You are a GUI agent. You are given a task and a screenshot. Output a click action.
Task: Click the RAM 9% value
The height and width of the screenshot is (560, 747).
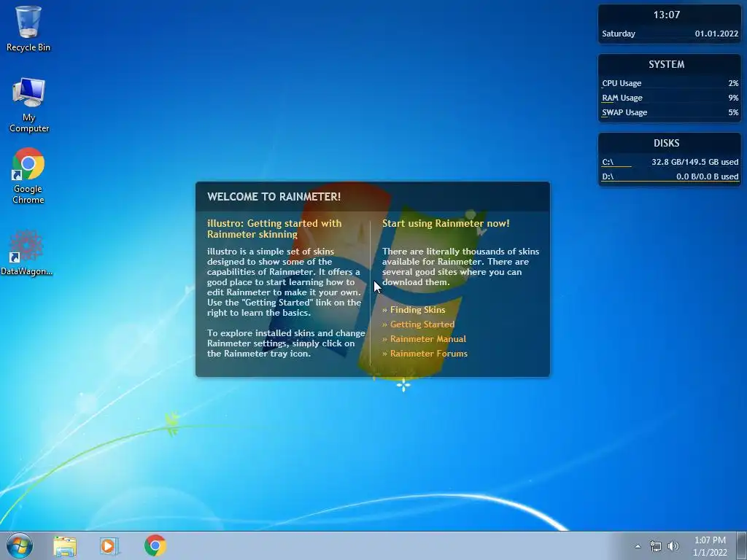click(733, 98)
